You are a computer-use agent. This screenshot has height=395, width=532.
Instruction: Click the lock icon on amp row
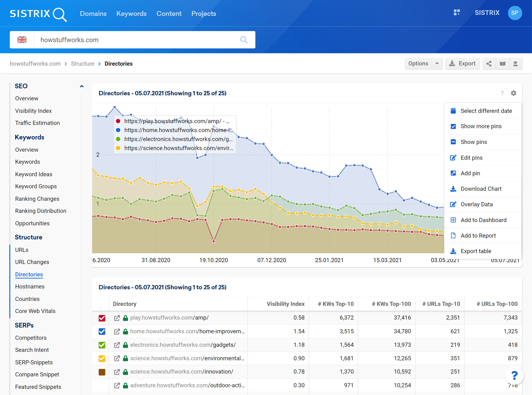[125, 318]
